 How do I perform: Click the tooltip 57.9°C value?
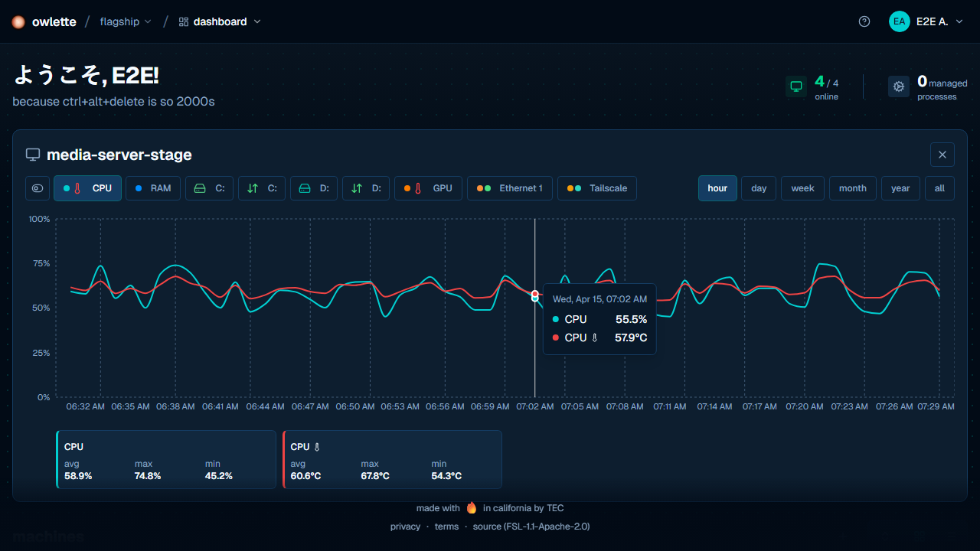tap(631, 337)
